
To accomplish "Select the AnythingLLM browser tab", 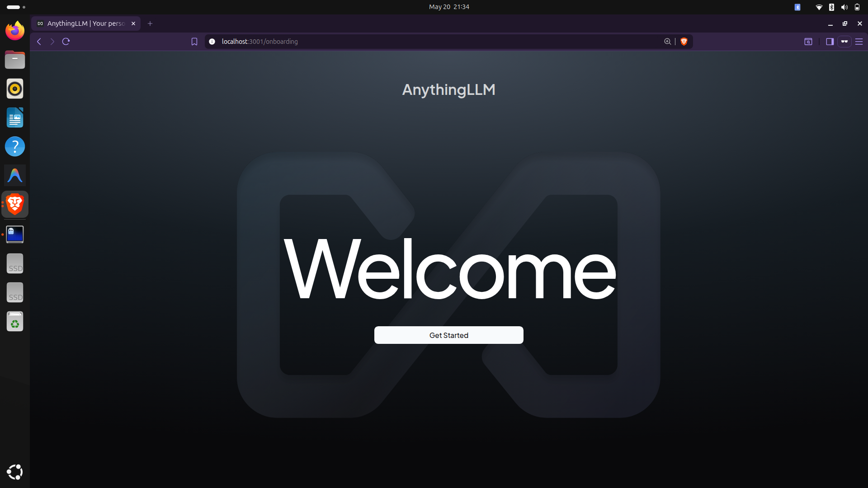I will point(86,23).
